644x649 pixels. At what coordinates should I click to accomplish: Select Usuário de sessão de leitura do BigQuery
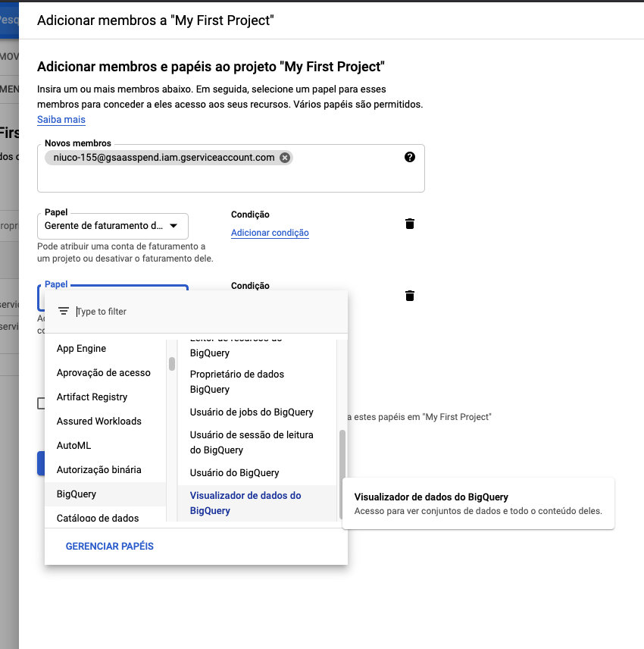pyautogui.click(x=258, y=443)
